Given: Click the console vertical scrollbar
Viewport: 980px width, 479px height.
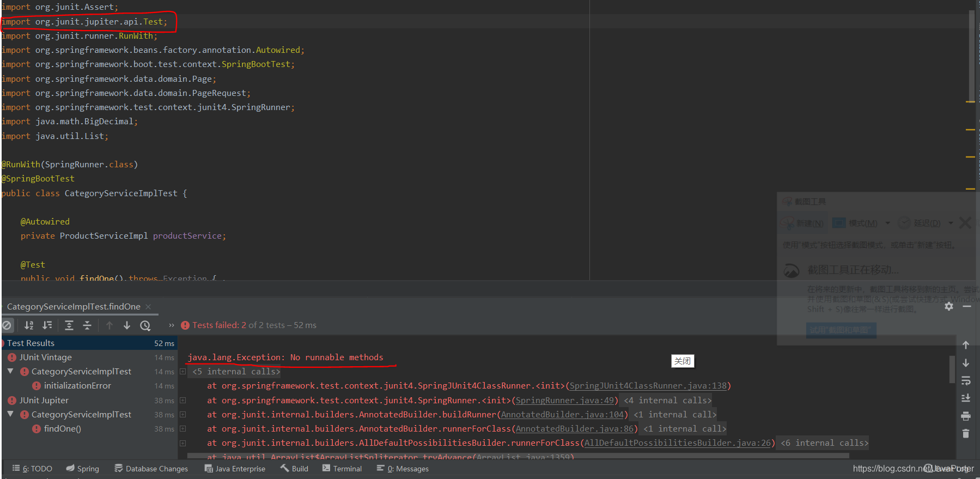Looking at the screenshot, I should (x=952, y=369).
